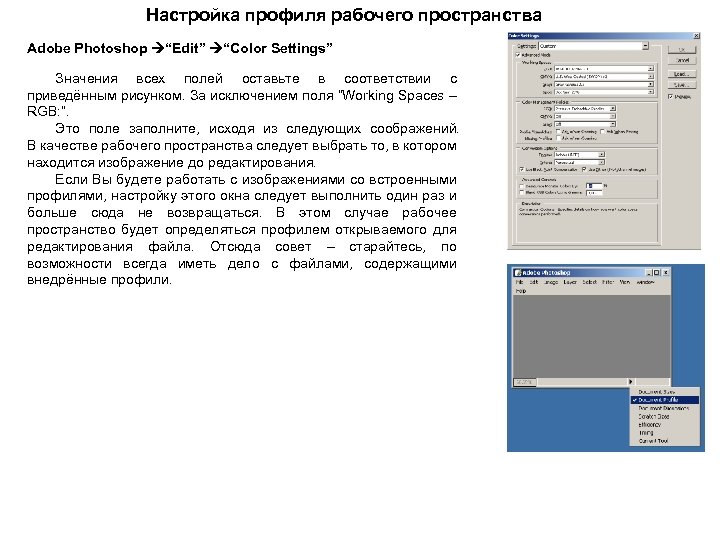Enable Profile Mismatches Ask When Opening
Viewport: 720px width, 540px height.
coord(558,131)
